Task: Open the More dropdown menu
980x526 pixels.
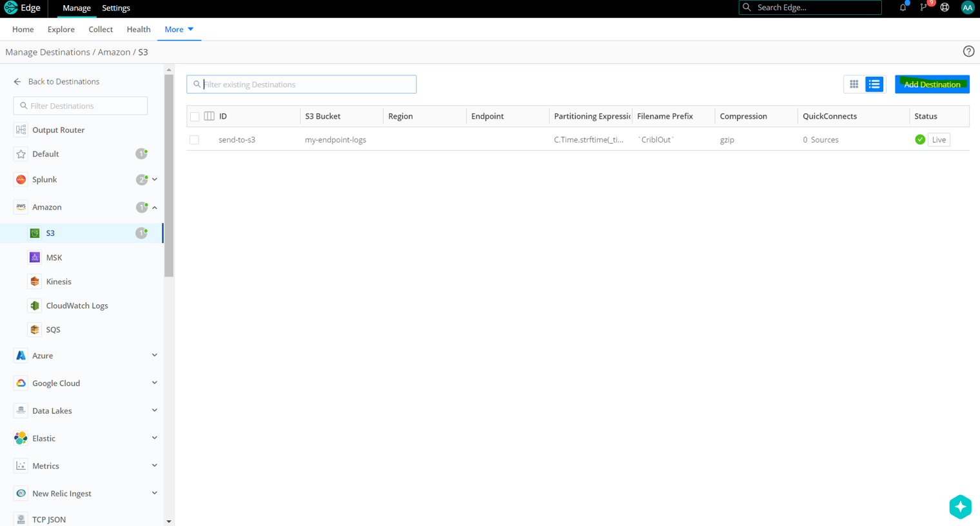Action: pos(179,30)
